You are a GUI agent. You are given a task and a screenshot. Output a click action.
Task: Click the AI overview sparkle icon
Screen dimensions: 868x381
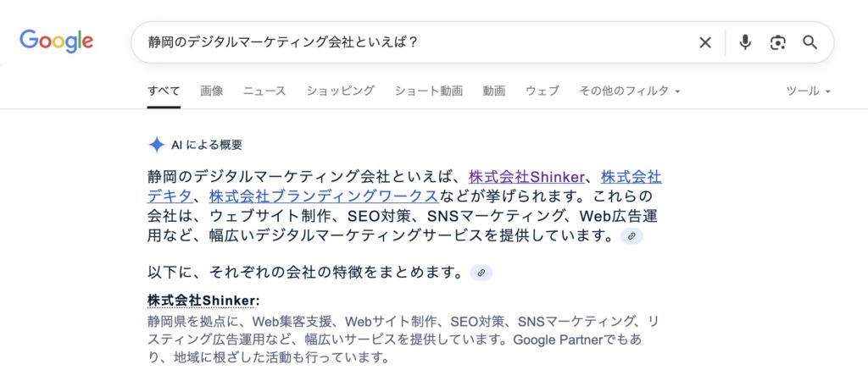click(156, 145)
